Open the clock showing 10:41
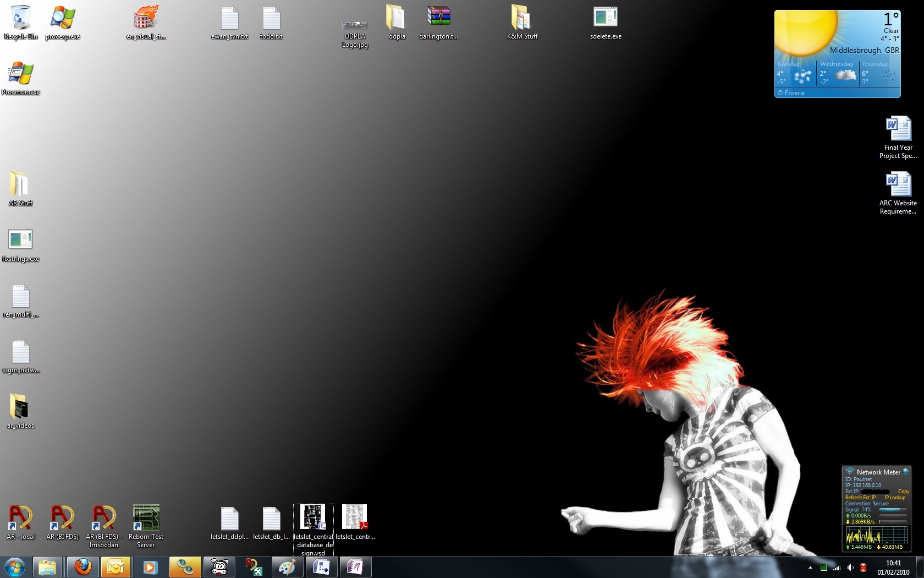Screen dimensions: 924x578 coord(893,568)
